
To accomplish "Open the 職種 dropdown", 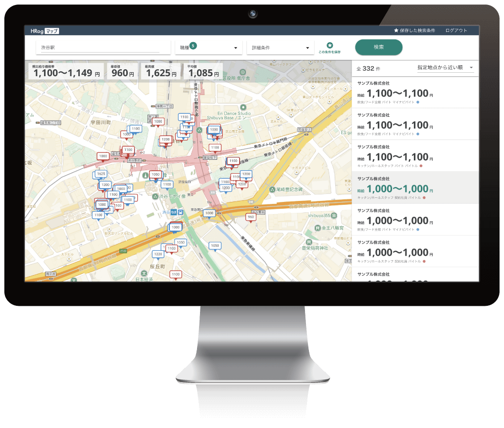I will click(x=208, y=48).
